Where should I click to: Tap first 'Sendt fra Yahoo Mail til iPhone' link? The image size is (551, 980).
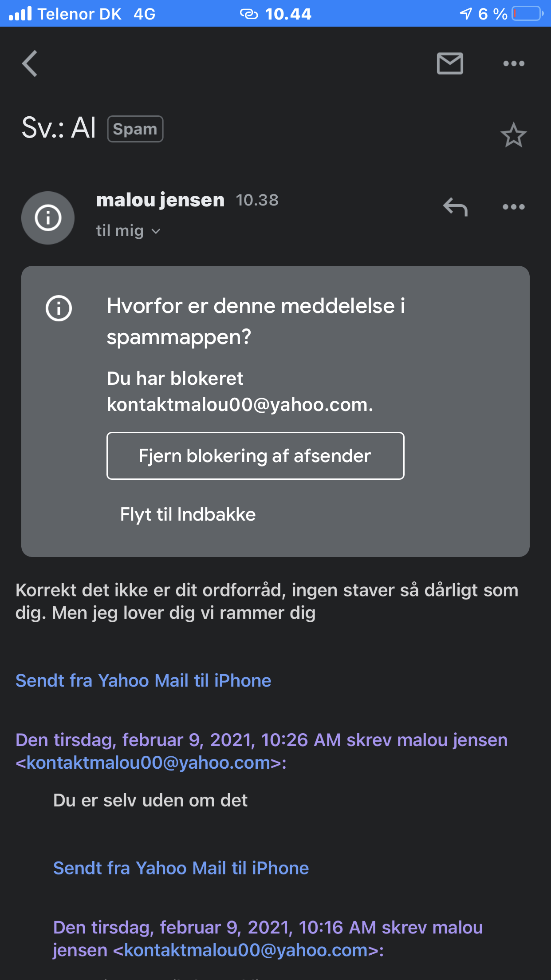point(143,680)
